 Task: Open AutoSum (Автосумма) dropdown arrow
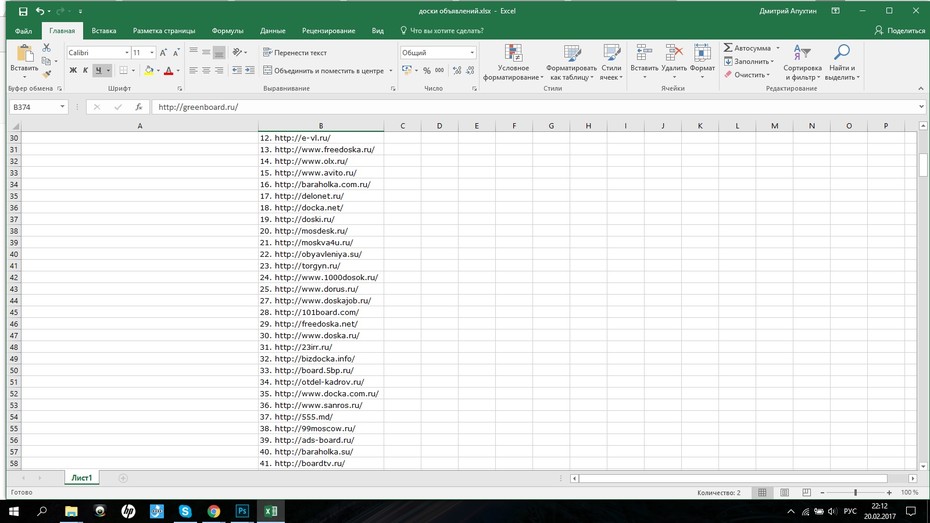point(778,48)
